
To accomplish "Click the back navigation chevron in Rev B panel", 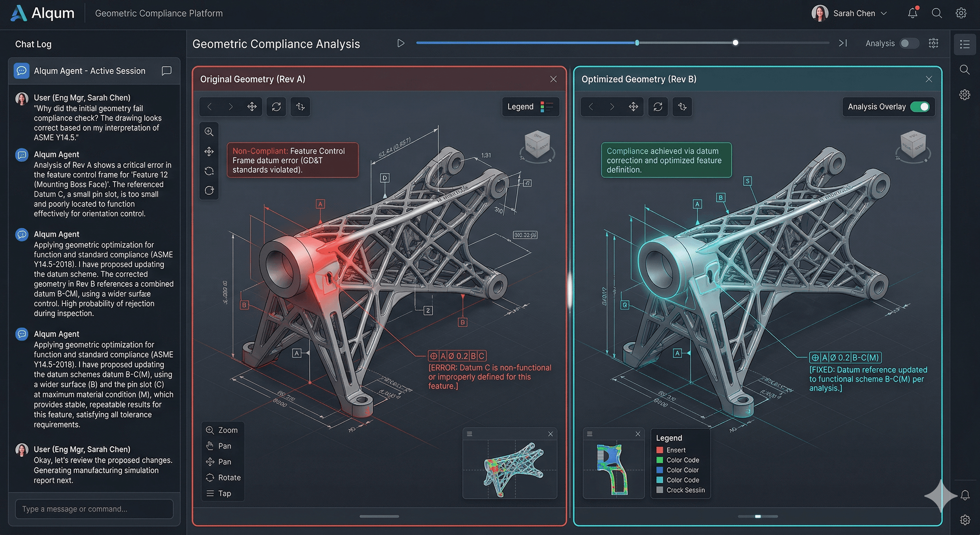I will pos(590,107).
